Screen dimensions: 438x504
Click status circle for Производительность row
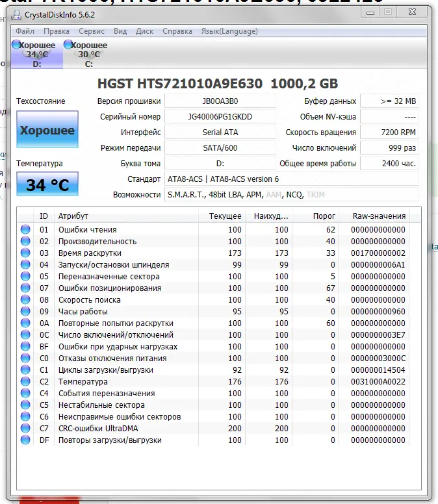[25, 241]
